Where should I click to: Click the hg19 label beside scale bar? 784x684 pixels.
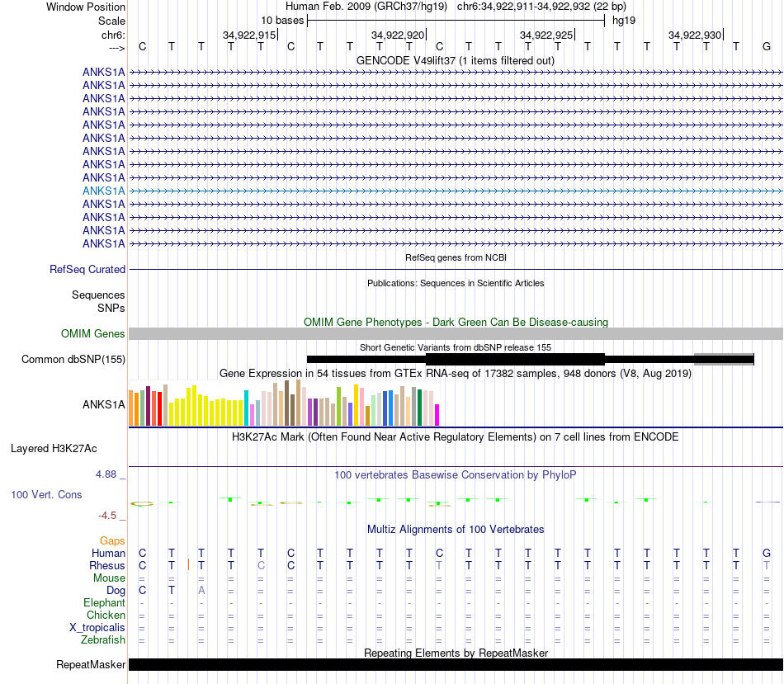624,21
